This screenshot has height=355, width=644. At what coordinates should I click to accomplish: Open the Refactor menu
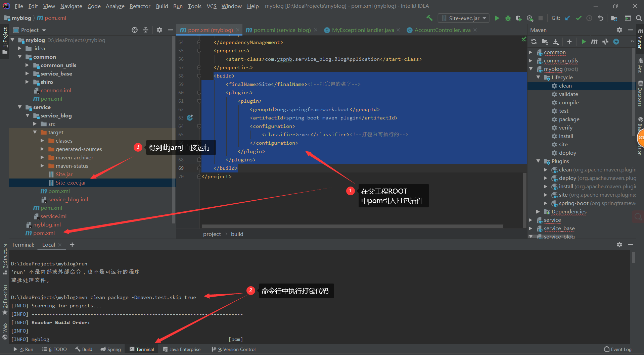[x=140, y=6]
